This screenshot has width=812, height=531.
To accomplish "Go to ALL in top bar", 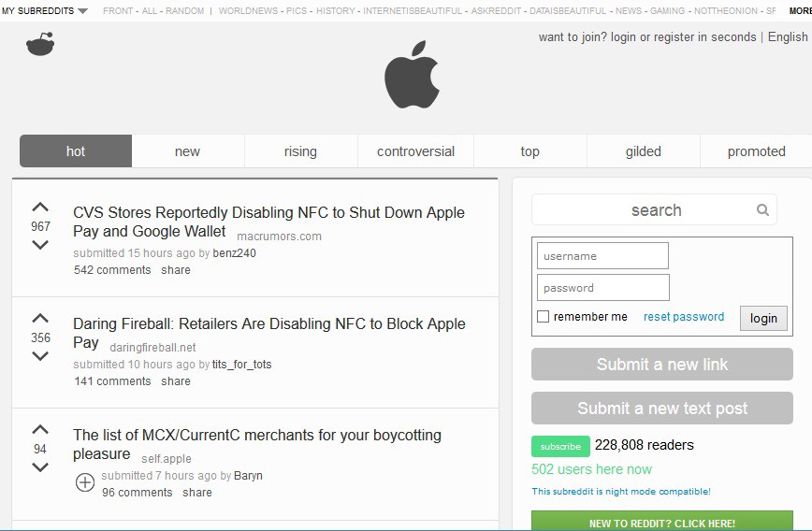I will [x=149, y=10].
